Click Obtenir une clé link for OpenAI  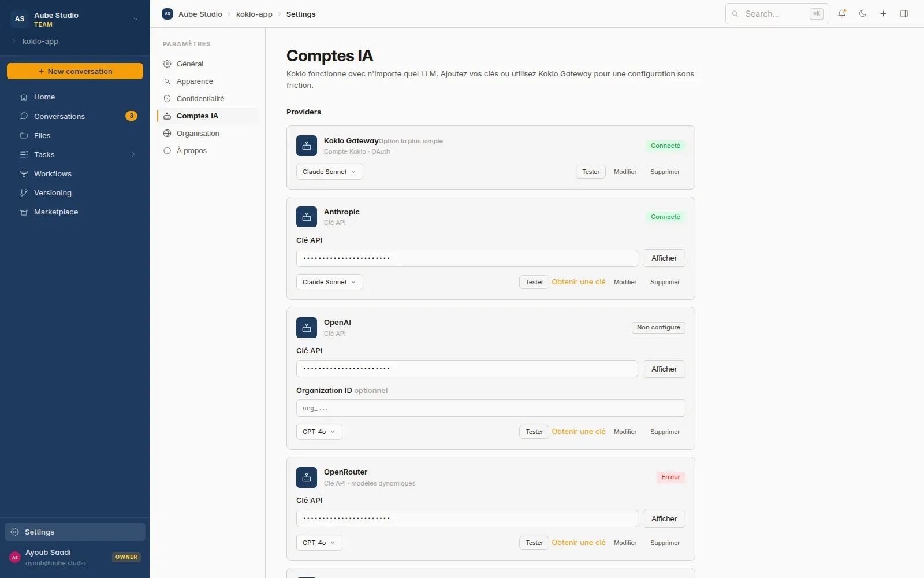[579, 432]
